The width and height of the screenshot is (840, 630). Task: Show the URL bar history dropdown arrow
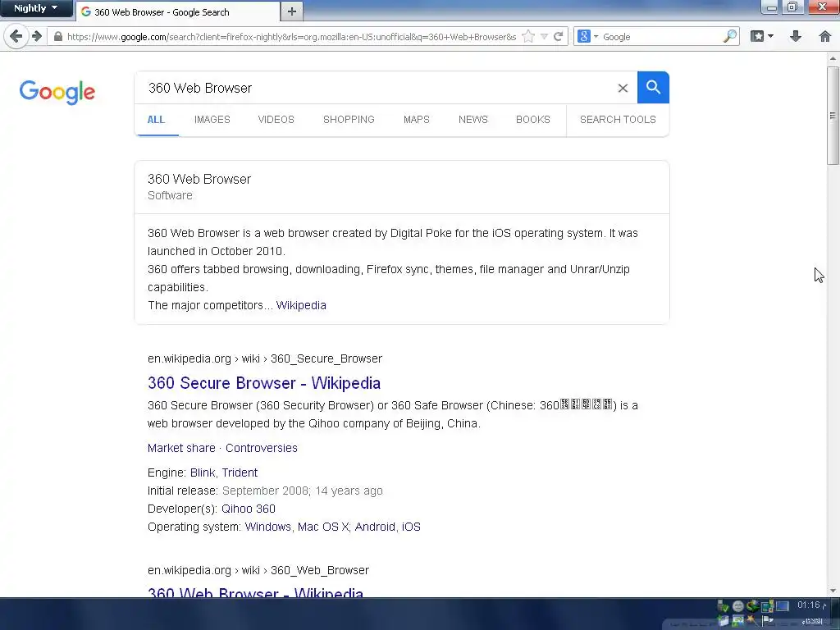pyautogui.click(x=544, y=36)
